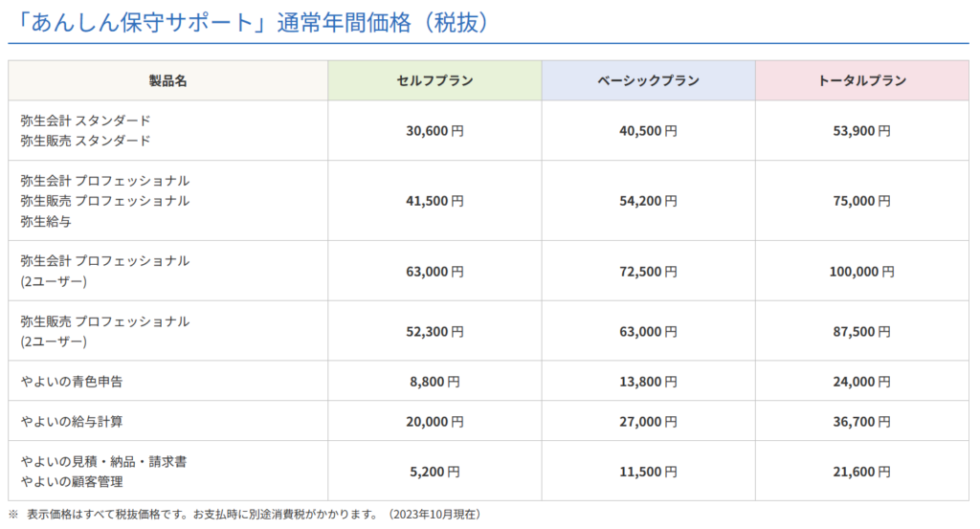The image size is (980, 529).
Task: Click the 52,300円 price cell
Action: 435,331
